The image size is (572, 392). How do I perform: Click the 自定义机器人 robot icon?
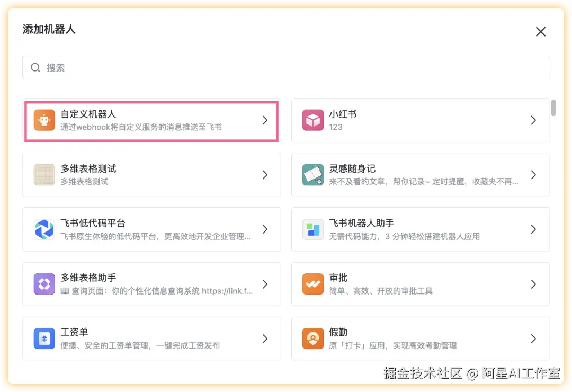(44, 120)
